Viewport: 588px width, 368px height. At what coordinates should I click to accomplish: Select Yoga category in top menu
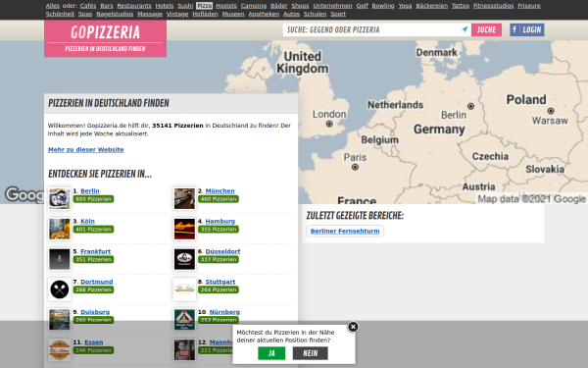405,6
